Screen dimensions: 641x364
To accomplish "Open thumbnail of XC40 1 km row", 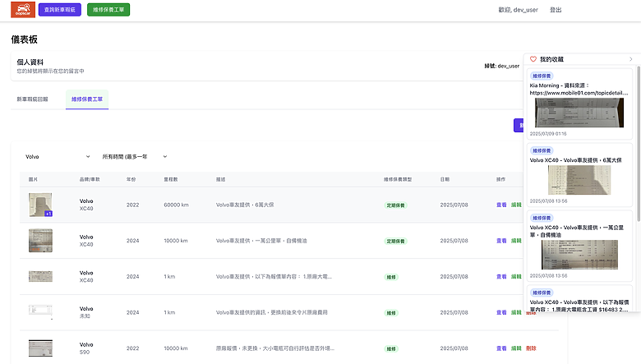I will point(40,277).
